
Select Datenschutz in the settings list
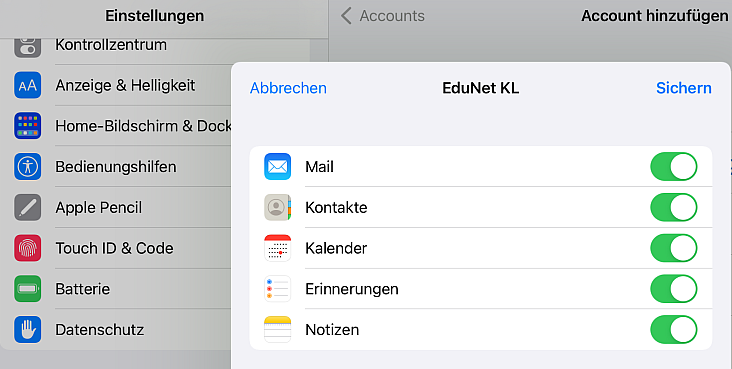pyautogui.click(x=122, y=329)
